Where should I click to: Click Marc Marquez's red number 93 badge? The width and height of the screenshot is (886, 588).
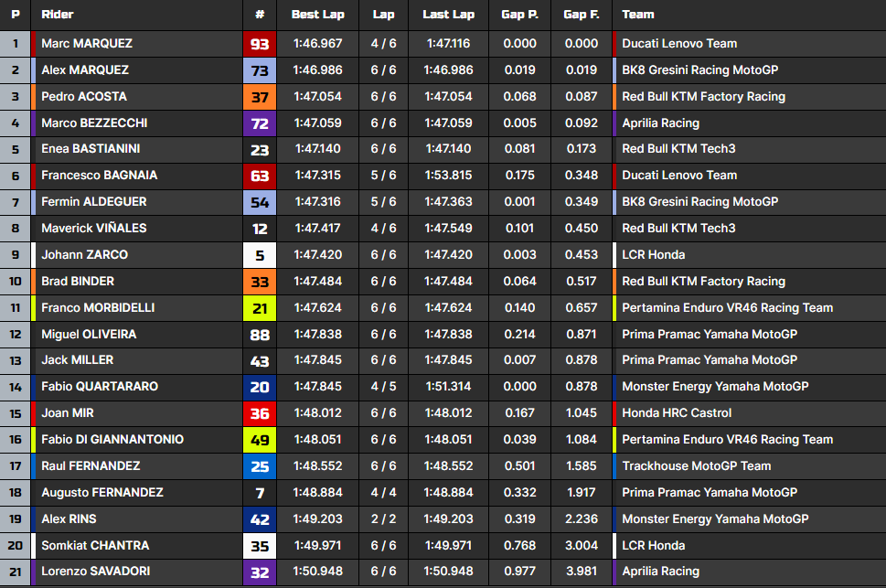(x=260, y=44)
